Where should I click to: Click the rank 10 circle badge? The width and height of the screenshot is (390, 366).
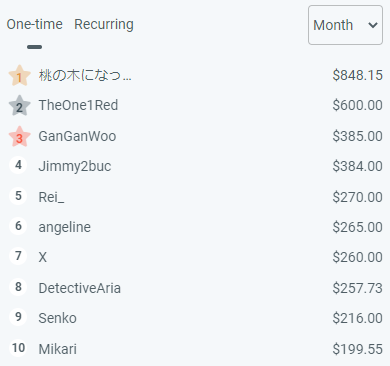18,348
